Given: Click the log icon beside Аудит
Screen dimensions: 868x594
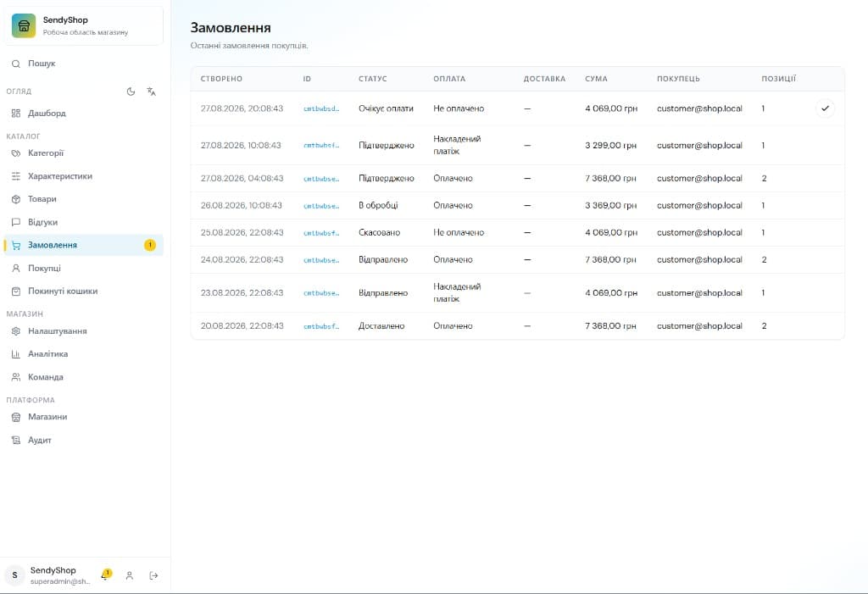Looking at the screenshot, I should tap(16, 440).
